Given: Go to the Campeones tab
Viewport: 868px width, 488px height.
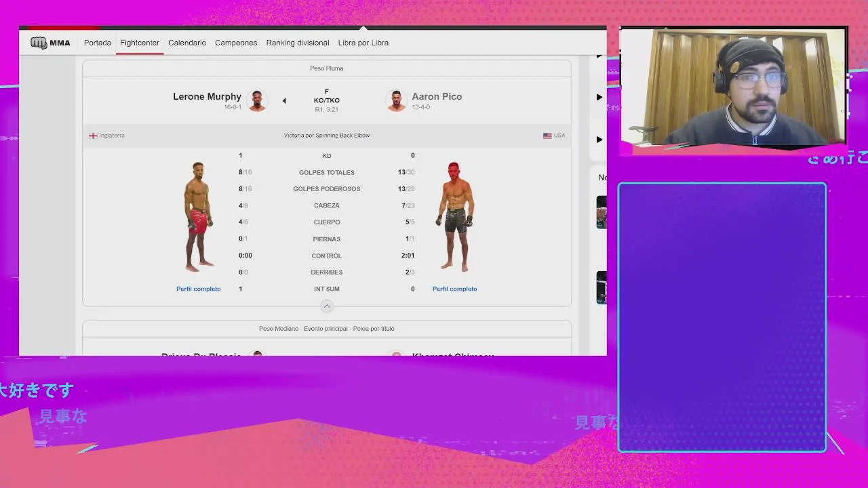Looking at the screenshot, I should point(236,43).
